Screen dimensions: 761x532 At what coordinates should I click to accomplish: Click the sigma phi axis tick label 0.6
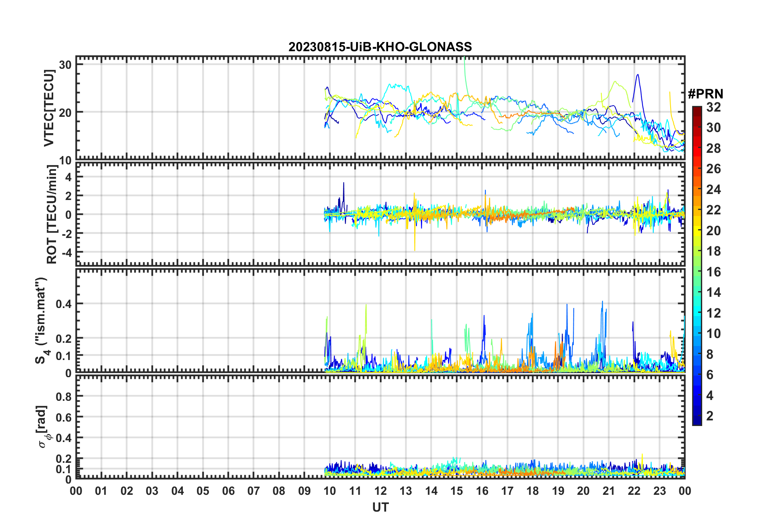[x=64, y=417]
